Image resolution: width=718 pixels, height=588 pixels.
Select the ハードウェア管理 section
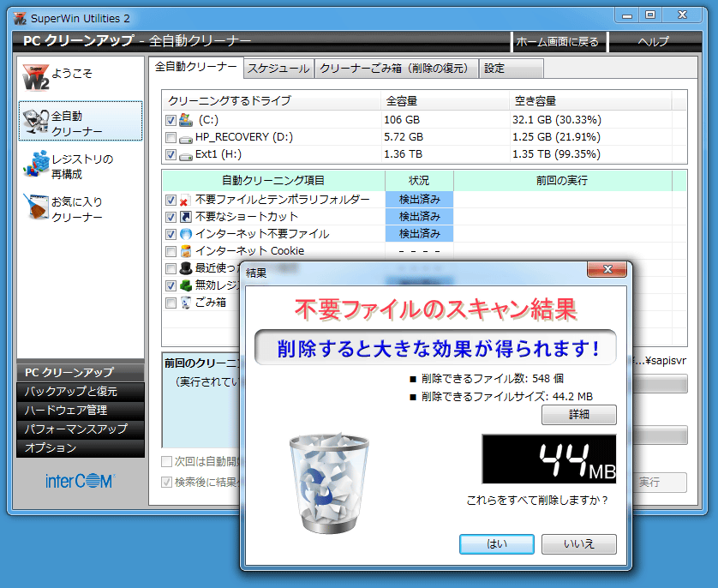click(x=81, y=411)
